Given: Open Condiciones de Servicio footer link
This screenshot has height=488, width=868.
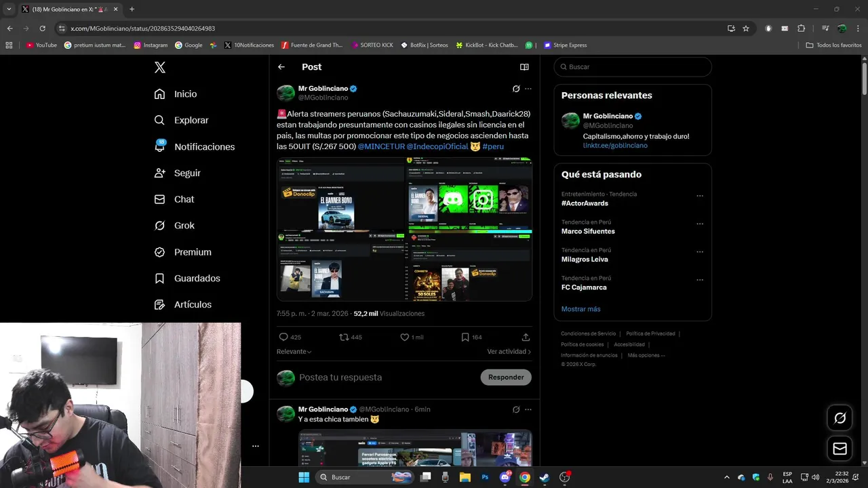Looking at the screenshot, I should [x=589, y=333].
